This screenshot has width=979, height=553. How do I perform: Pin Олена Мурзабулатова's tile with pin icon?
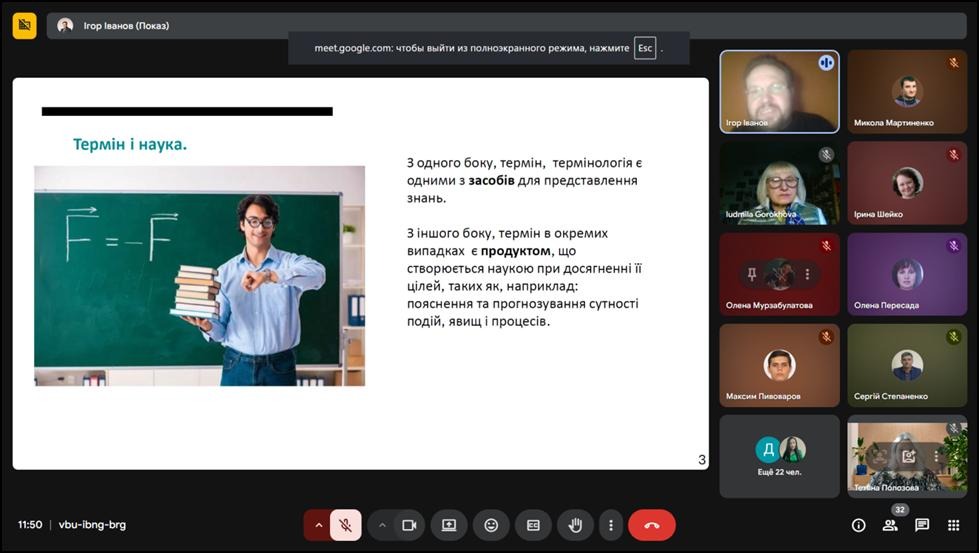pyautogui.click(x=752, y=274)
